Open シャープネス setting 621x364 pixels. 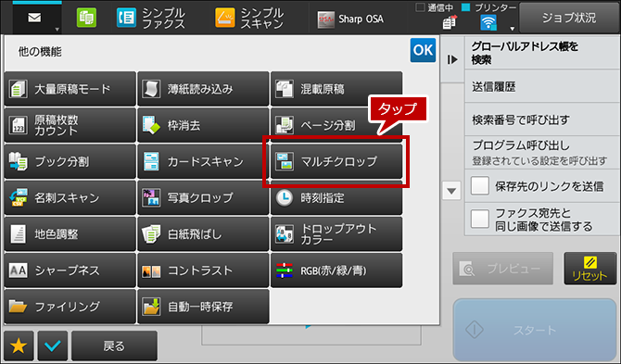click(x=70, y=270)
